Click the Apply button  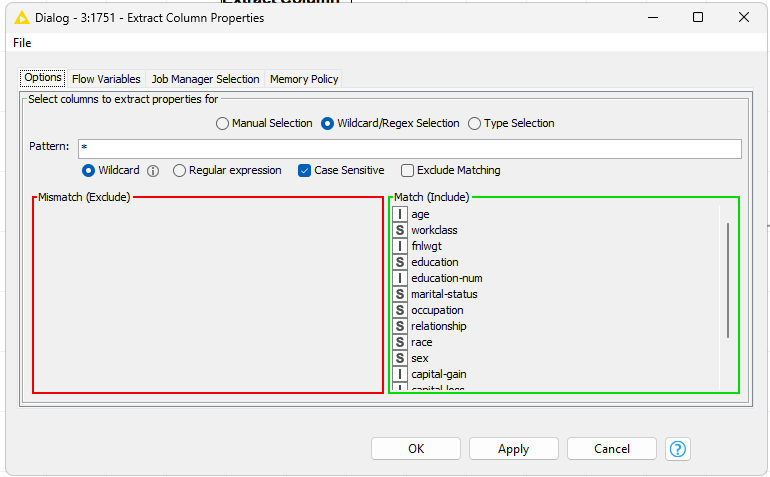pos(513,449)
